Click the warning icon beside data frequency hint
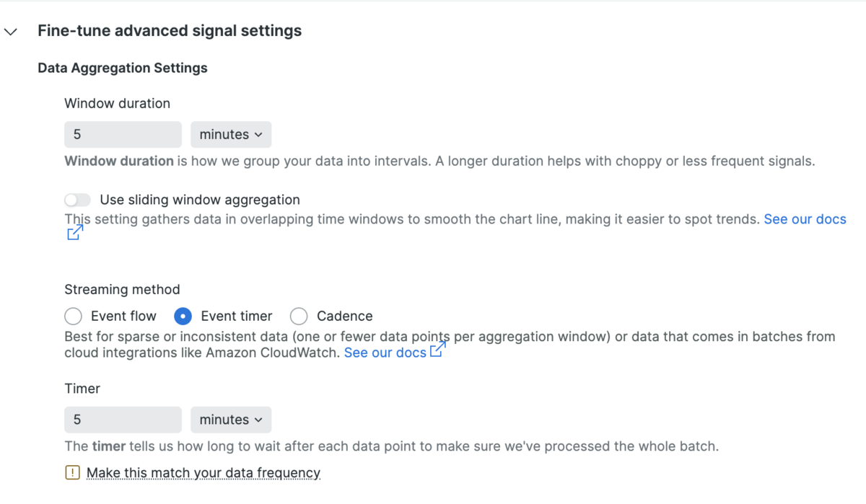This screenshot has height=504, width=866. 73,473
